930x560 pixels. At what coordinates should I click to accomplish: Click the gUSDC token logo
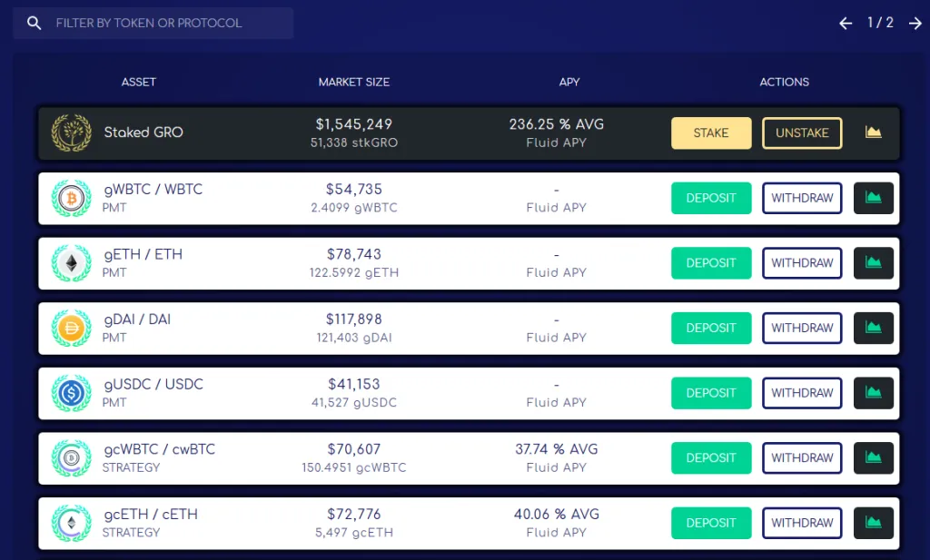pos(71,393)
